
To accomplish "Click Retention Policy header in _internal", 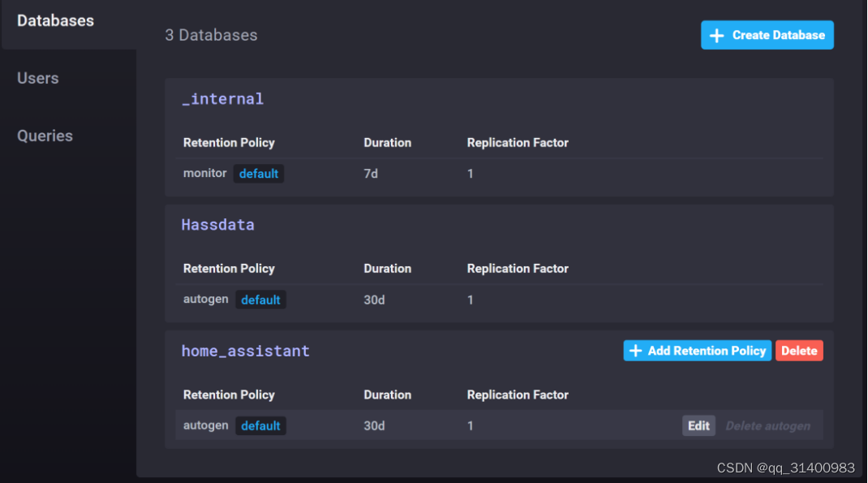I will point(229,143).
